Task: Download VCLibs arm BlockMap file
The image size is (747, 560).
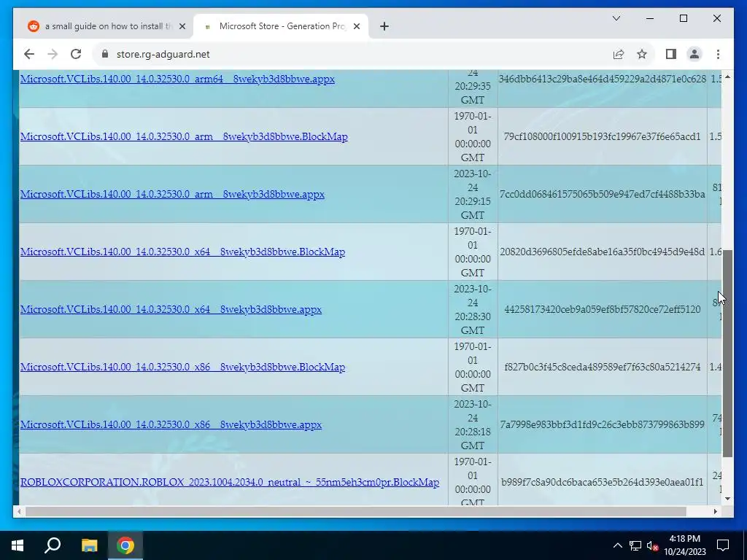Action: [184, 136]
